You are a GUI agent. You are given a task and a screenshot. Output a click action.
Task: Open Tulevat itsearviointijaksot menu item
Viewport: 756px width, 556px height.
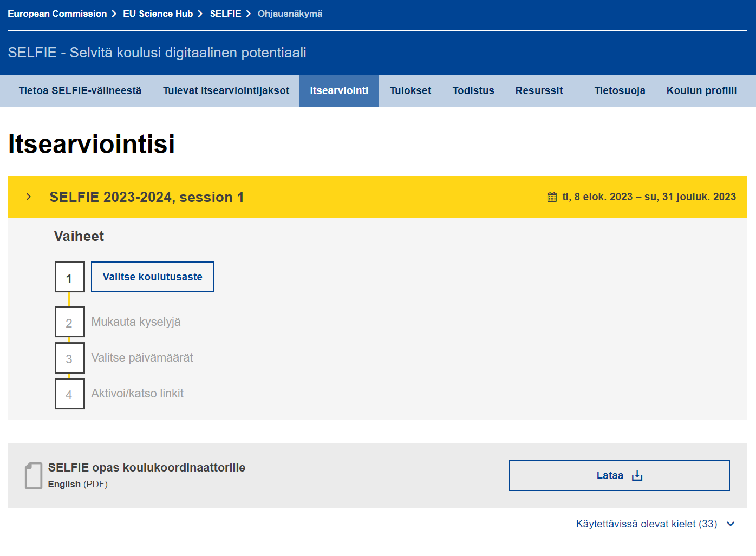(x=226, y=91)
